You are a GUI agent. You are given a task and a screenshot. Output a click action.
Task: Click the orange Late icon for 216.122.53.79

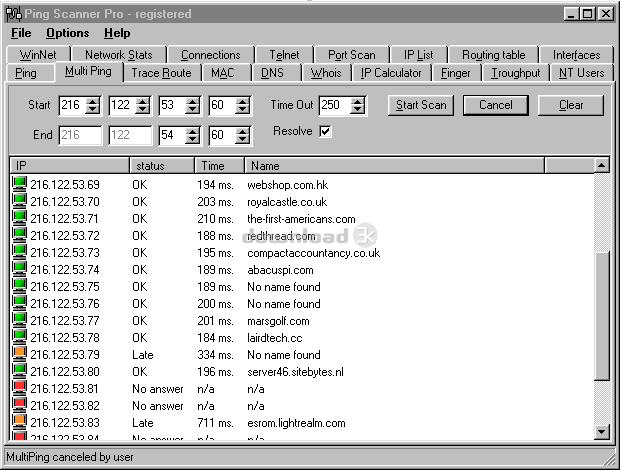(19, 354)
